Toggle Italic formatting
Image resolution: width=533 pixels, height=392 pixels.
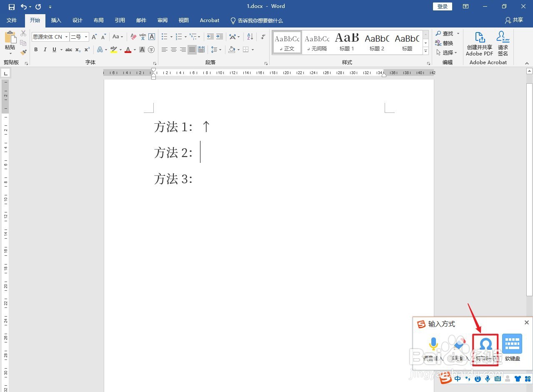[x=45, y=50]
